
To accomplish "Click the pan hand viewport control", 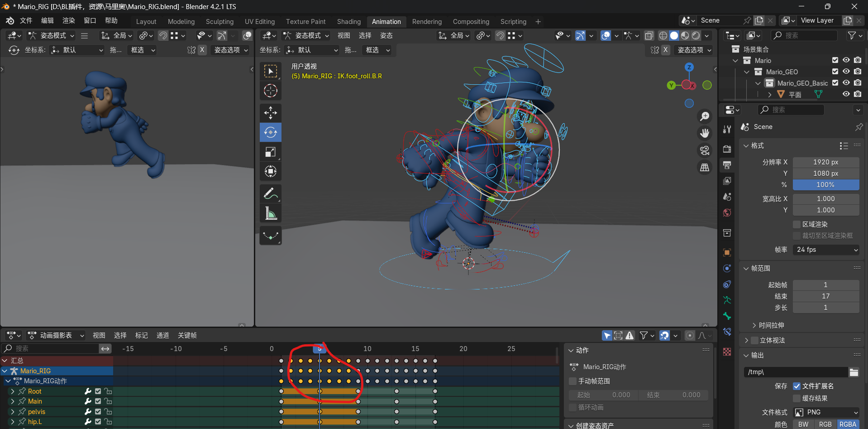I will coord(705,133).
